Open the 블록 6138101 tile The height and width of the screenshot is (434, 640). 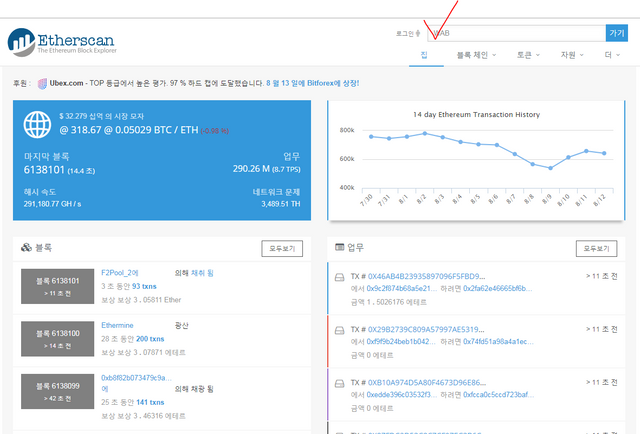[x=58, y=286]
